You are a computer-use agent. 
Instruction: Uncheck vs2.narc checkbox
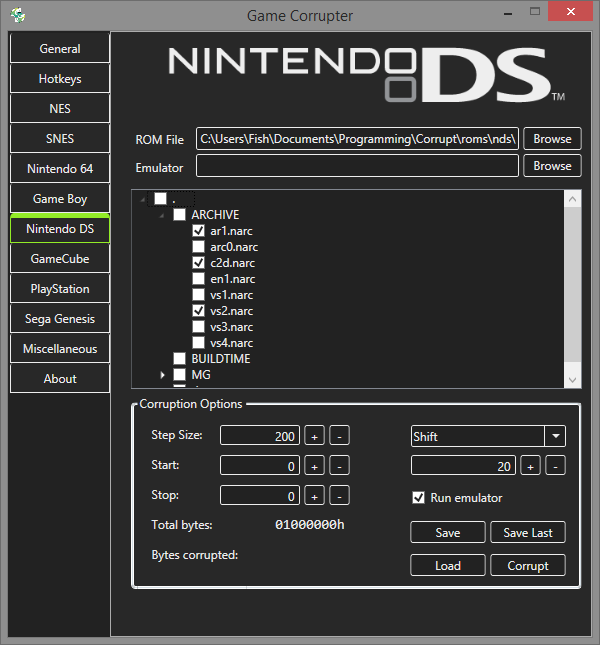coord(199,311)
